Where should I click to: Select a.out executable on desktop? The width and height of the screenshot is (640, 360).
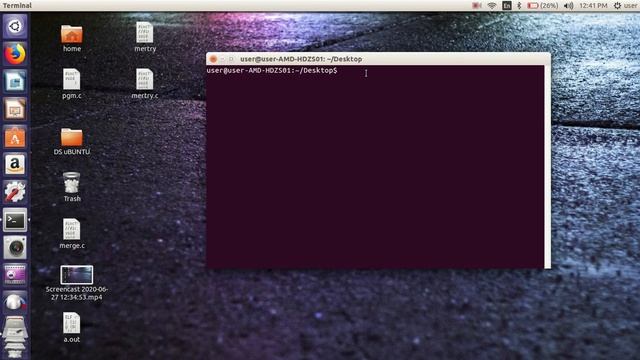72,327
